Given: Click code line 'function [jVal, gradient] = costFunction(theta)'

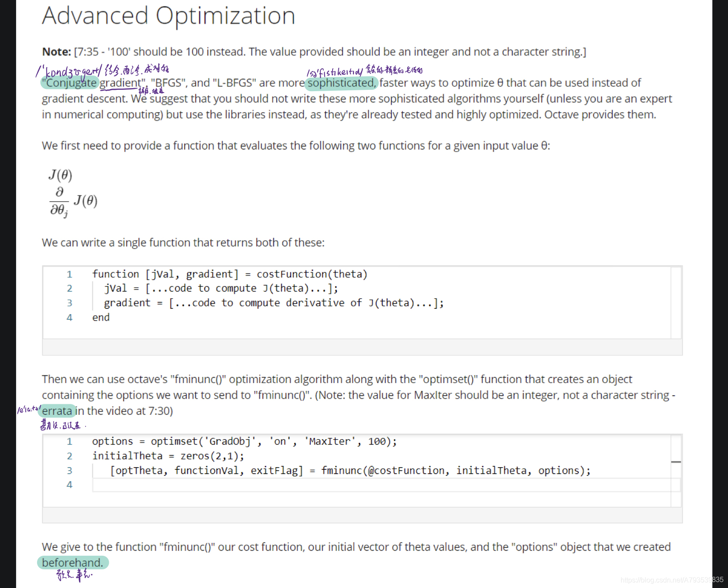Looking at the screenshot, I should click(x=230, y=274).
